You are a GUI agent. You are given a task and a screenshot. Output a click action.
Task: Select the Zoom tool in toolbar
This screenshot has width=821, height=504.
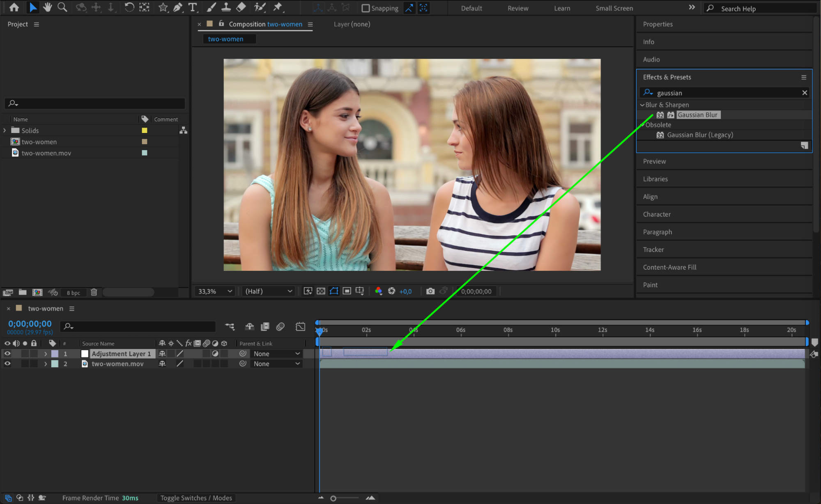click(x=62, y=7)
